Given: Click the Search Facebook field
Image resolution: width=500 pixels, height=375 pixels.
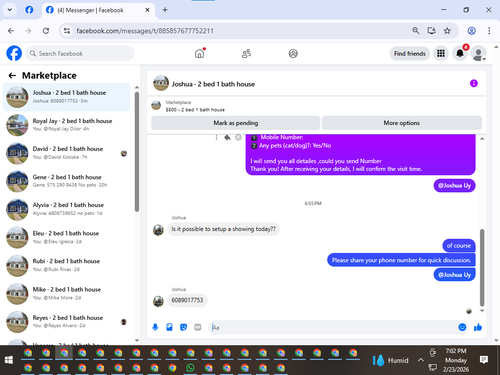Looking at the screenshot, I should [80, 53].
